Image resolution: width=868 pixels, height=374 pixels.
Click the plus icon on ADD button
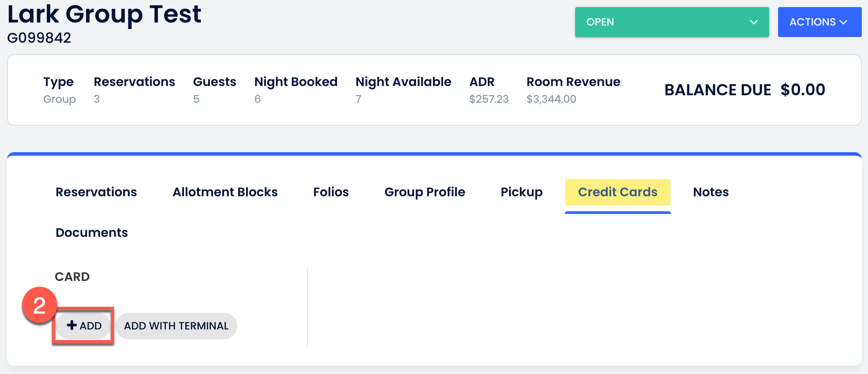coord(72,325)
